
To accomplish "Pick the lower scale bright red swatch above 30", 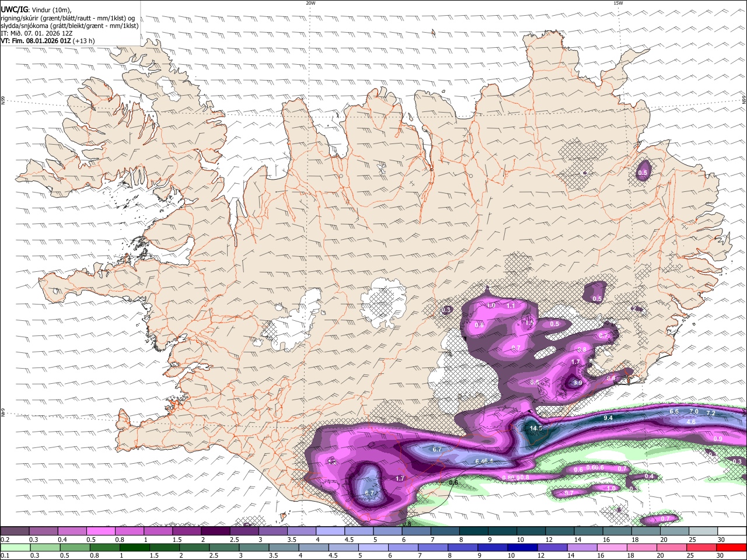I will point(731,547).
